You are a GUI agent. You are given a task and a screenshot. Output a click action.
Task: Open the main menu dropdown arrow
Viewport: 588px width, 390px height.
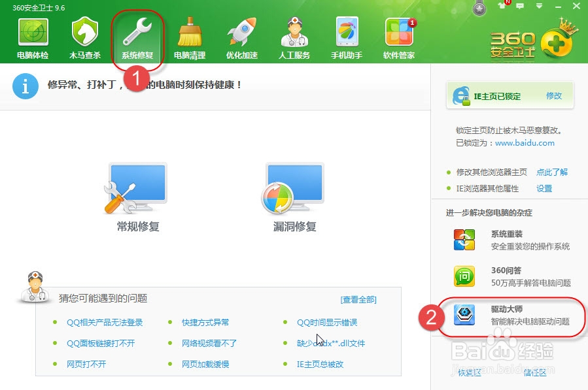539,6
